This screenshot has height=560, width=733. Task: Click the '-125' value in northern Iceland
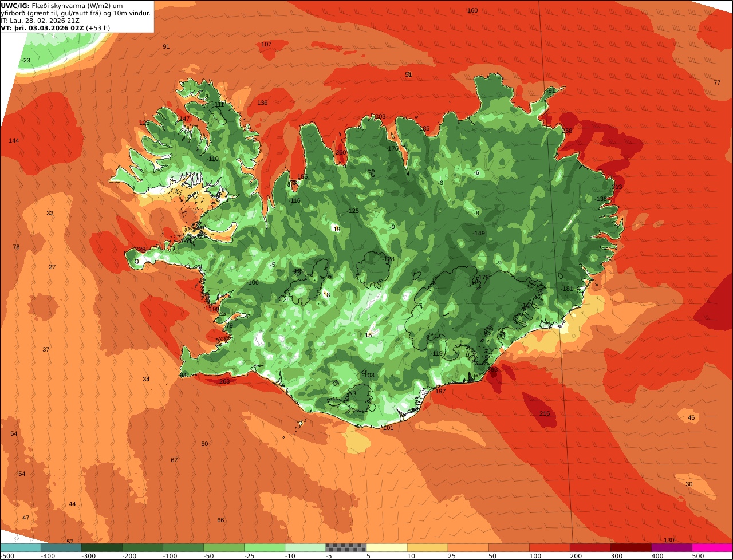click(353, 211)
